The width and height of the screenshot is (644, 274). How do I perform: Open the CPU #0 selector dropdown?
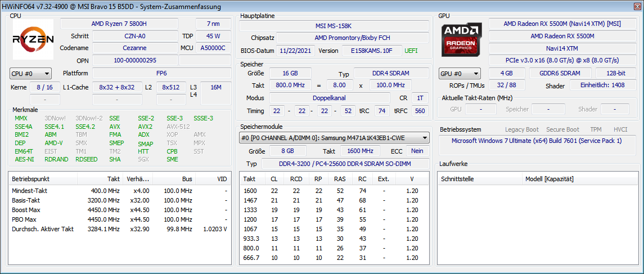click(31, 74)
